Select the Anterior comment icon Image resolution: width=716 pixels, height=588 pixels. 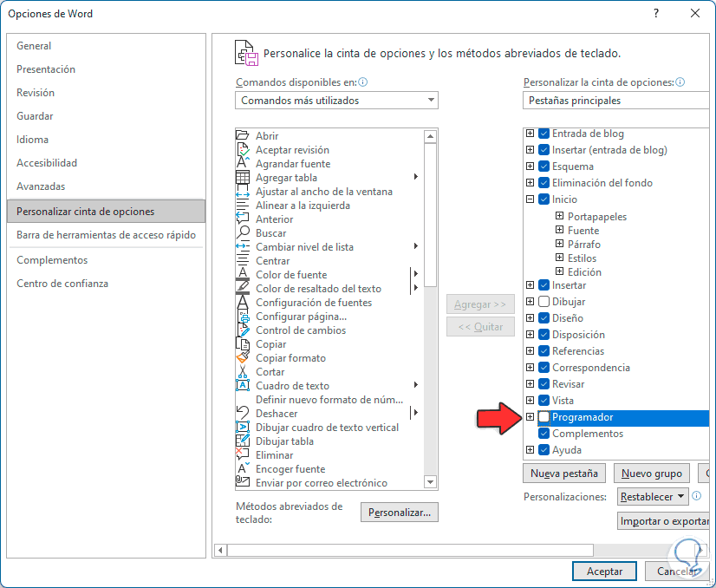(x=243, y=219)
